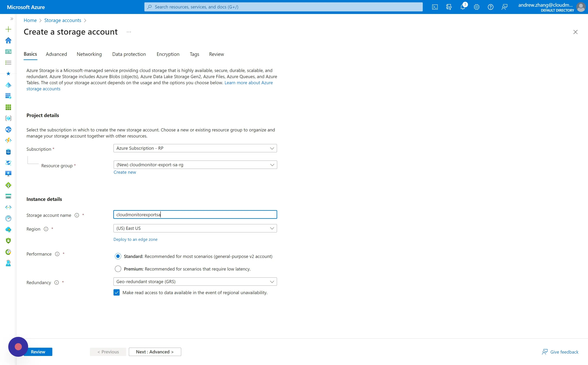Open the All services list icon
The height and width of the screenshot is (365, 588).
(x=8, y=63)
